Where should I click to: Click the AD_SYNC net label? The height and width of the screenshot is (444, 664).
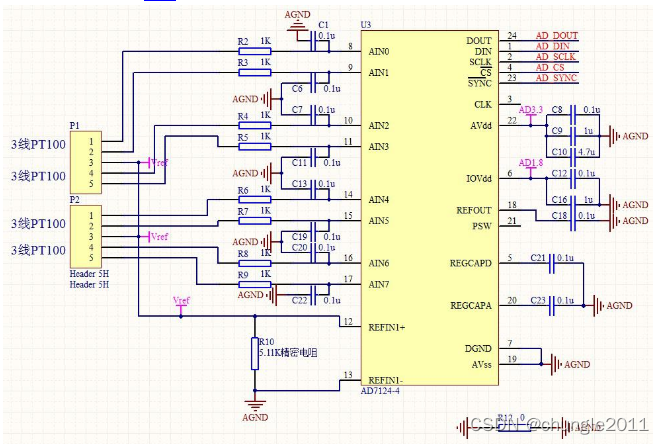point(556,78)
